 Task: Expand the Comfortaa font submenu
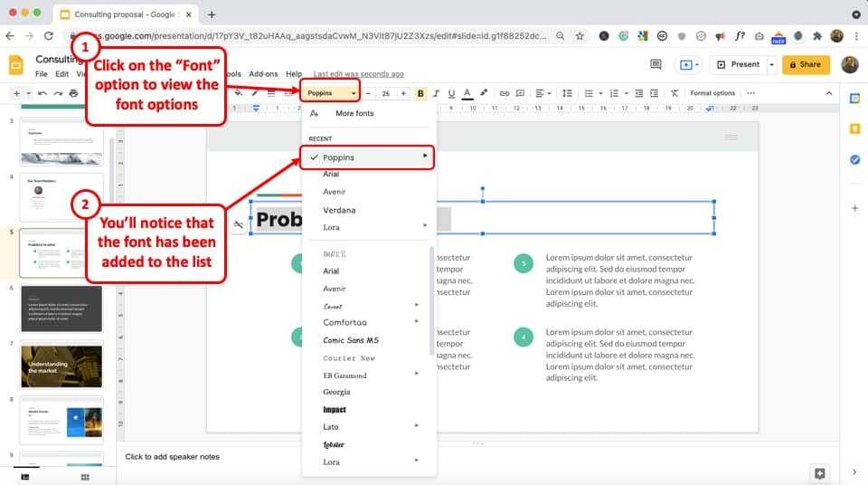pos(417,321)
